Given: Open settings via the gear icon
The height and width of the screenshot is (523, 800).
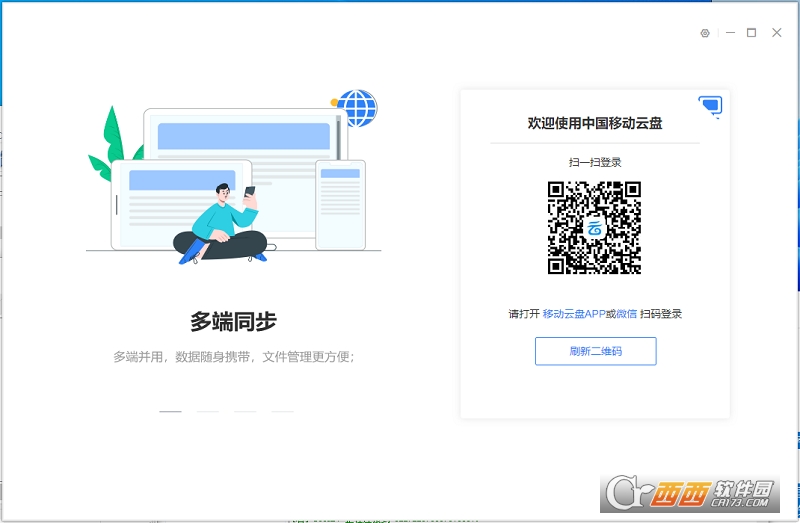Looking at the screenshot, I should pos(705,33).
